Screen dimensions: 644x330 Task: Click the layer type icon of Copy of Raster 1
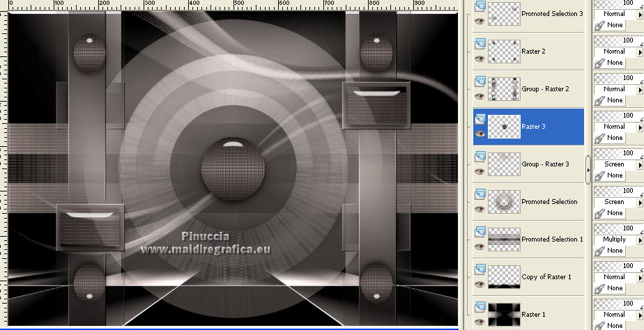pyautogui.click(x=480, y=269)
